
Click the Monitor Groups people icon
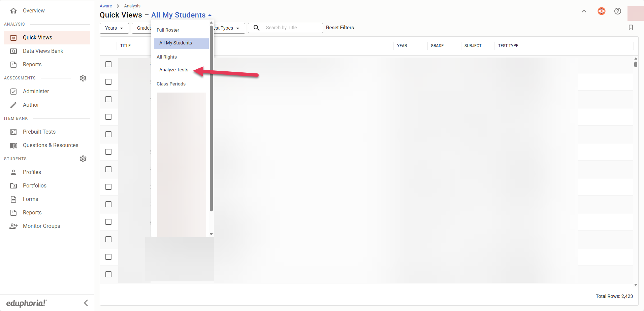pos(13,226)
